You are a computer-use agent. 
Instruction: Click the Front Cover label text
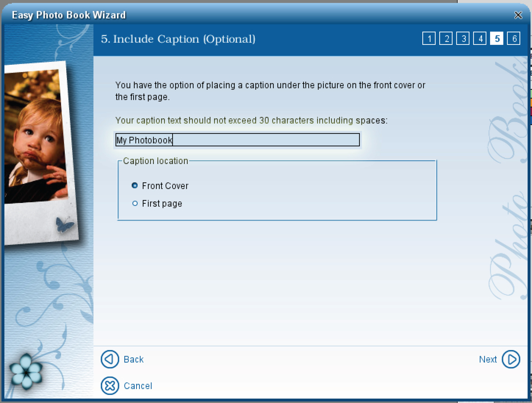(x=165, y=186)
